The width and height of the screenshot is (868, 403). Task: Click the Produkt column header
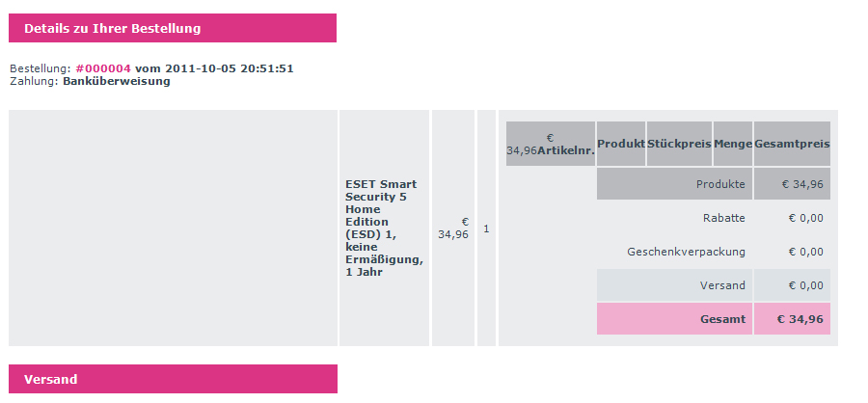621,144
